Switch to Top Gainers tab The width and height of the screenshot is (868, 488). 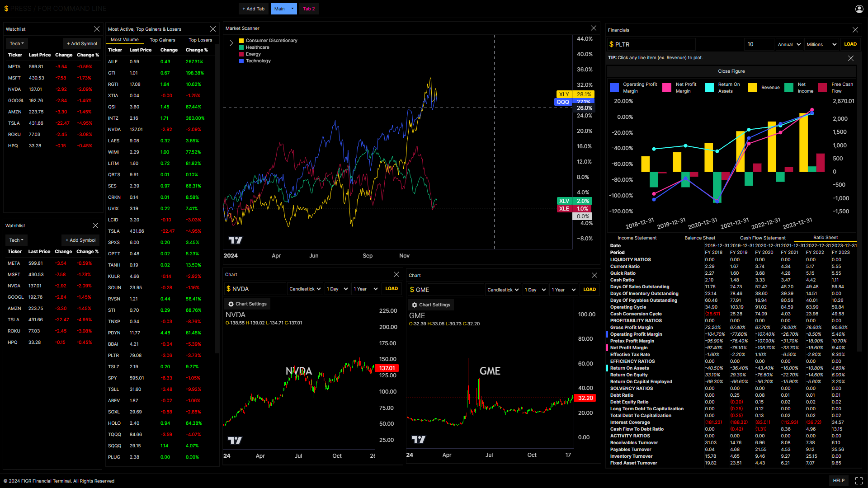162,40
